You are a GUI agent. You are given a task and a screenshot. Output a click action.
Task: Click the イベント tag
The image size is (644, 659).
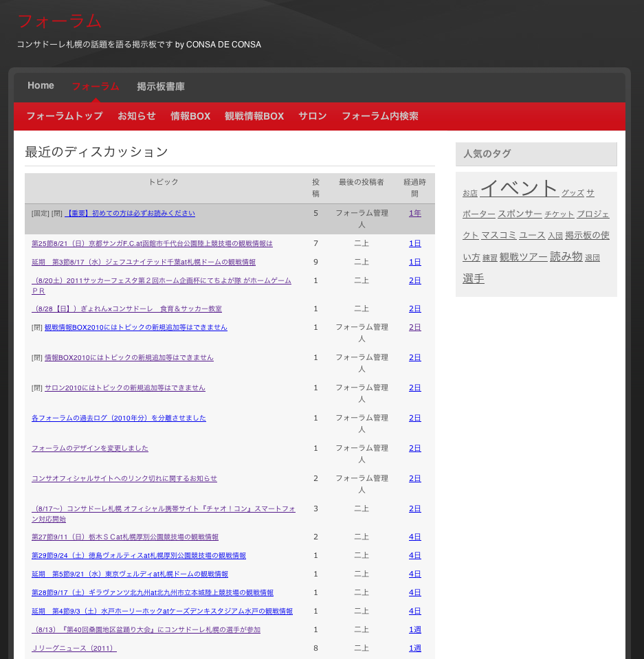pos(519,188)
